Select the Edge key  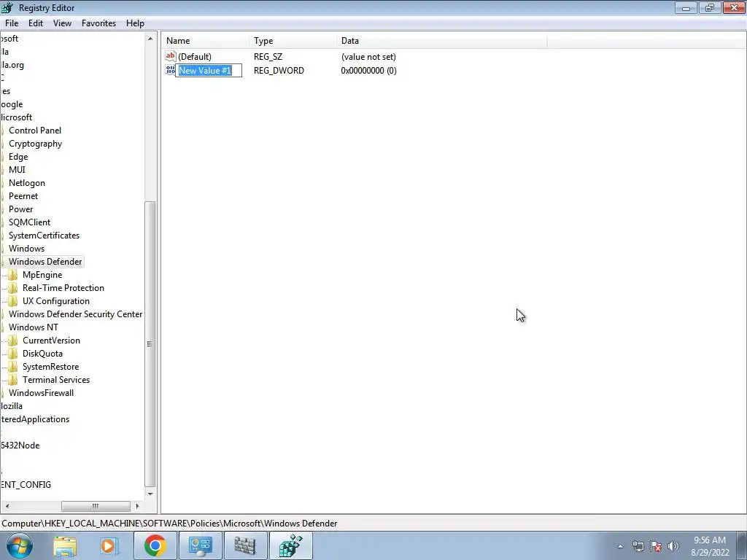click(x=18, y=157)
